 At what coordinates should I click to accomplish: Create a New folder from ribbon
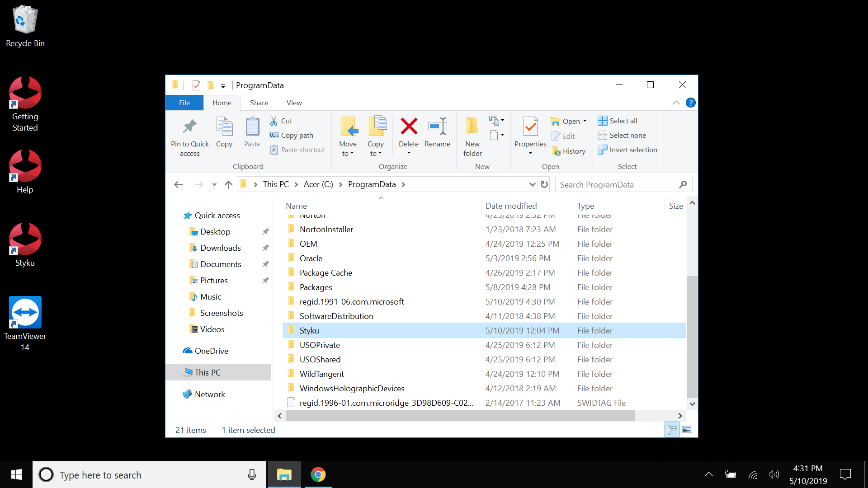(x=472, y=136)
